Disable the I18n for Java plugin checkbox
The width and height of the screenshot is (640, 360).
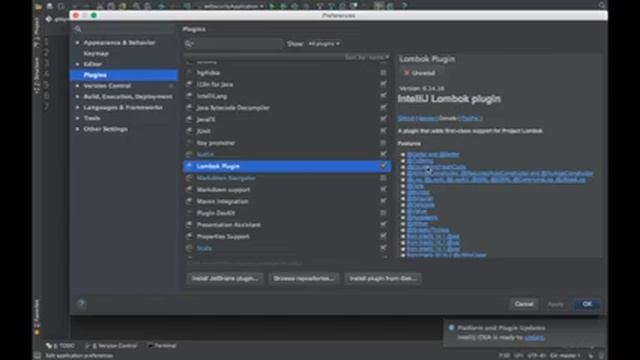(x=383, y=84)
